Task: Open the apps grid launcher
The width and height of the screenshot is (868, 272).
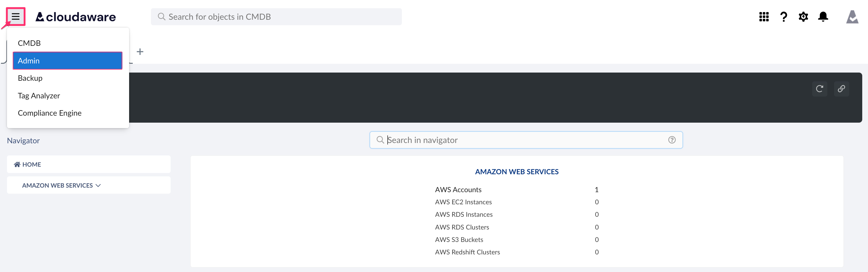Action: 763,16
